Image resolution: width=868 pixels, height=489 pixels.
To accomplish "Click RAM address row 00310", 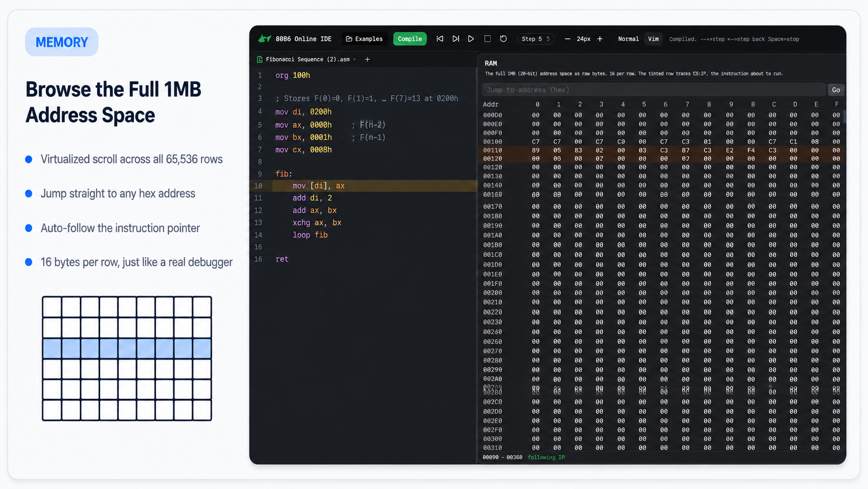I will [662, 448].
